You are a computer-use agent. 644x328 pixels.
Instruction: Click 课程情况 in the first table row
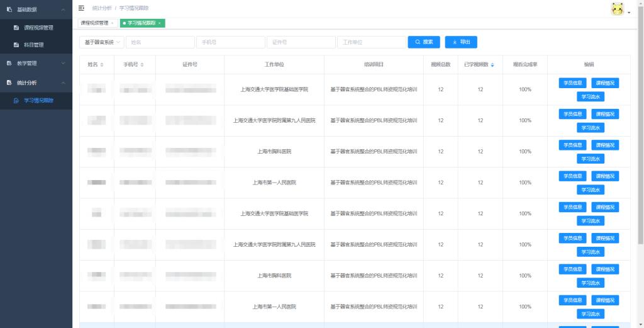coord(605,83)
